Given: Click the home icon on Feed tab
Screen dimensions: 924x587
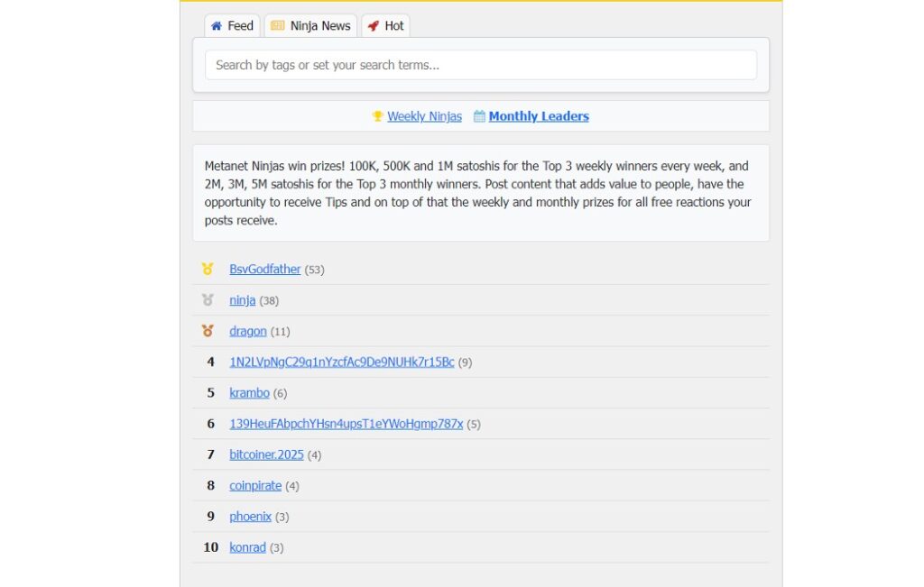Looking at the screenshot, I should [217, 26].
